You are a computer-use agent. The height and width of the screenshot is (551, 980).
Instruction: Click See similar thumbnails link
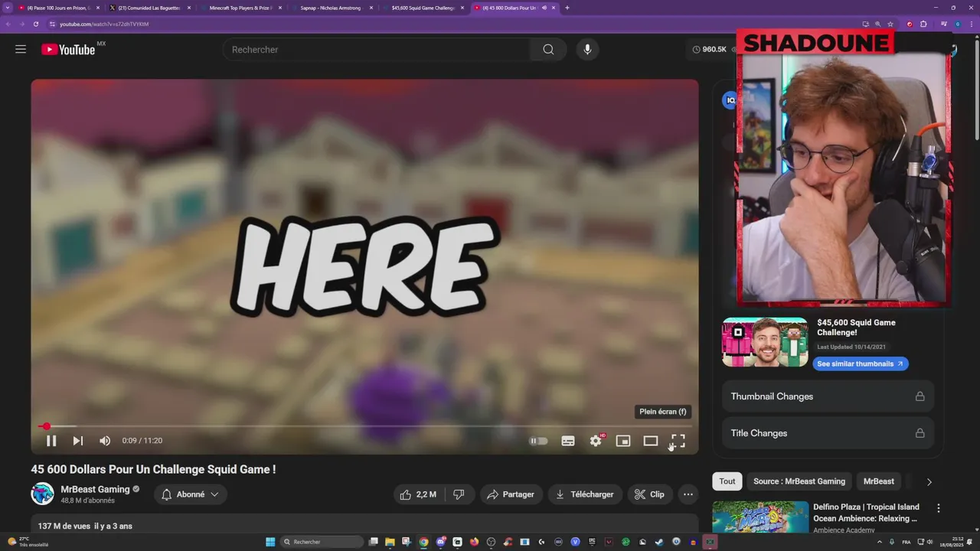[x=861, y=364]
